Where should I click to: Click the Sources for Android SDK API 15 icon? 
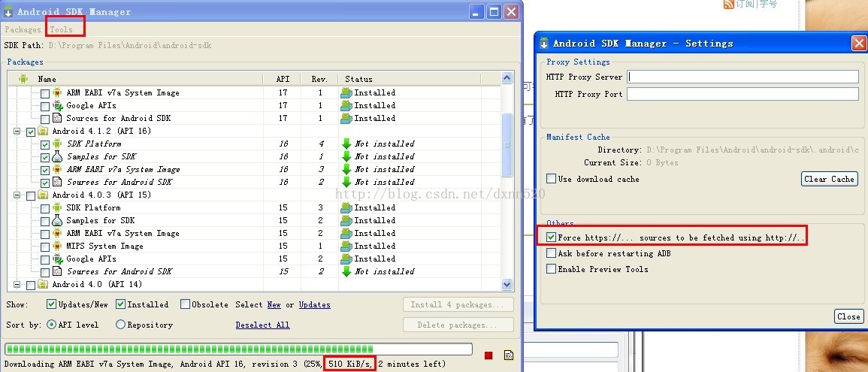tap(57, 272)
